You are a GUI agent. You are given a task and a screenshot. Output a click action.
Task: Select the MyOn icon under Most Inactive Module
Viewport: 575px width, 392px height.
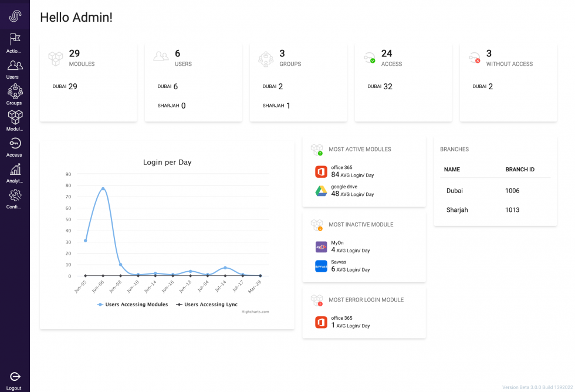pos(321,246)
